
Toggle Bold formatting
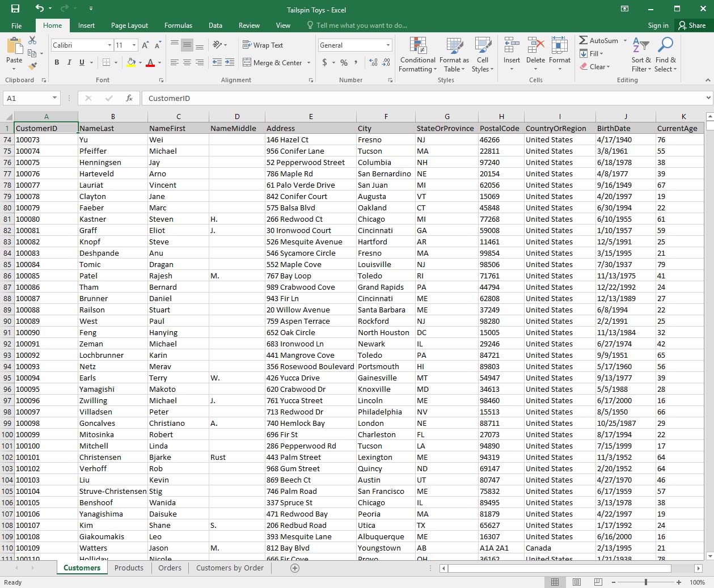(57, 63)
